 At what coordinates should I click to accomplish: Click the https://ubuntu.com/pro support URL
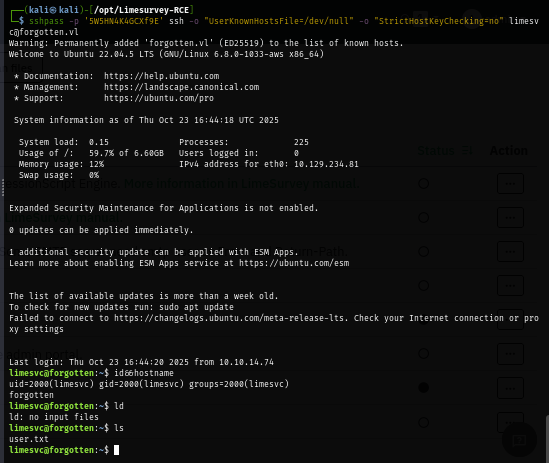[x=159, y=98]
